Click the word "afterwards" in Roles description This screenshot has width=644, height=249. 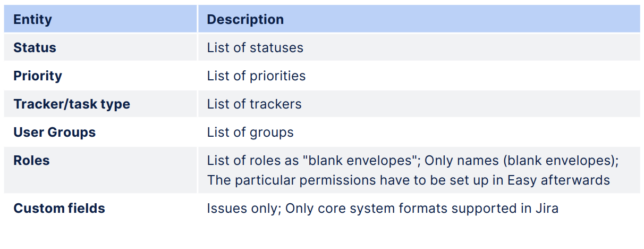[x=575, y=180]
